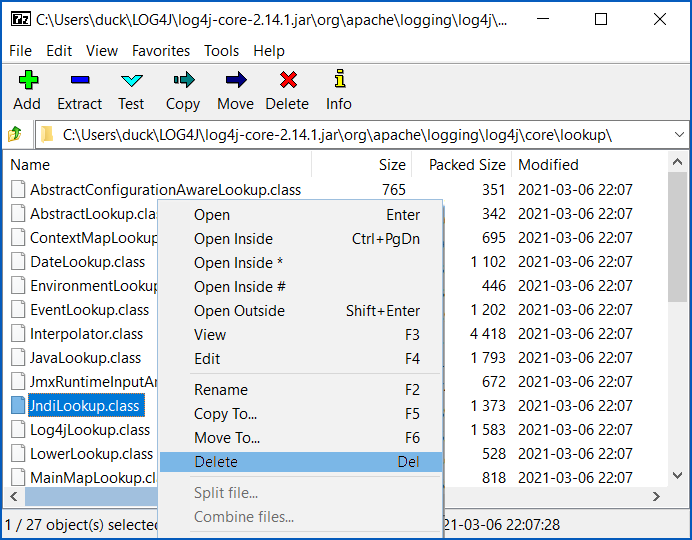Click the horizontal scrollbar left arrow
Viewport: 692px width, 540px height.
(14, 496)
